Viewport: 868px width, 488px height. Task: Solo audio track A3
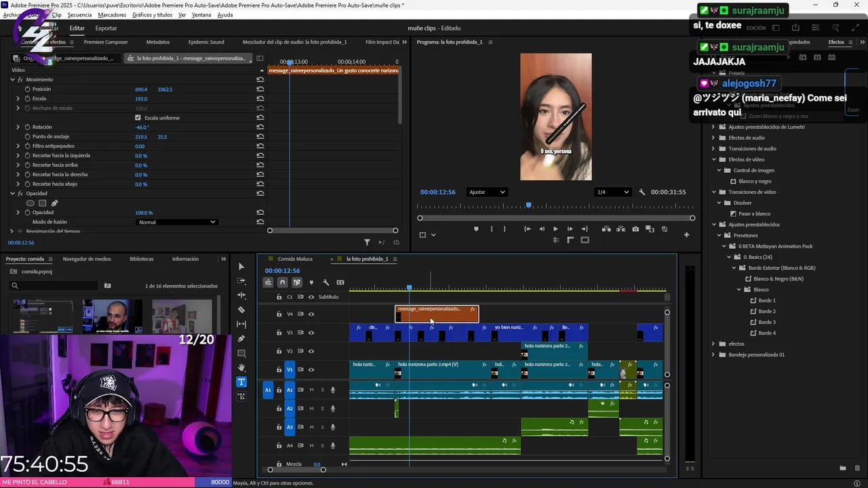pos(322,427)
